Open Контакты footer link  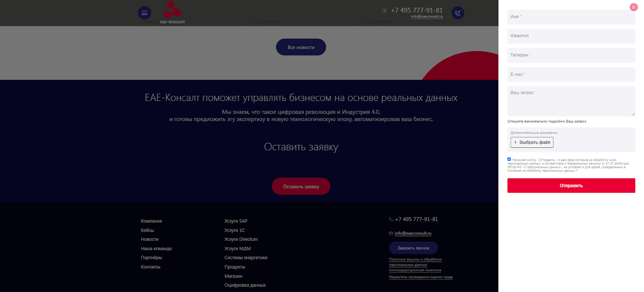click(x=151, y=267)
